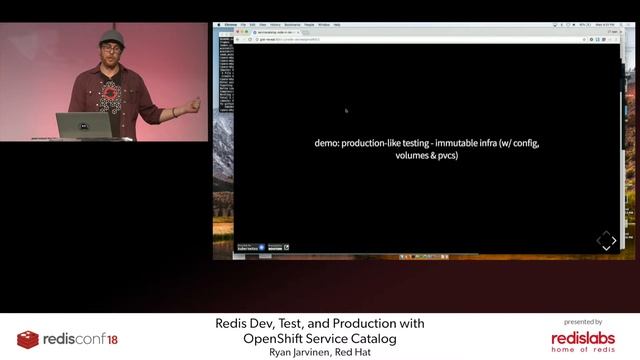
Task: Advance to the next slide with right arrow
Action: [x=614, y=241]
